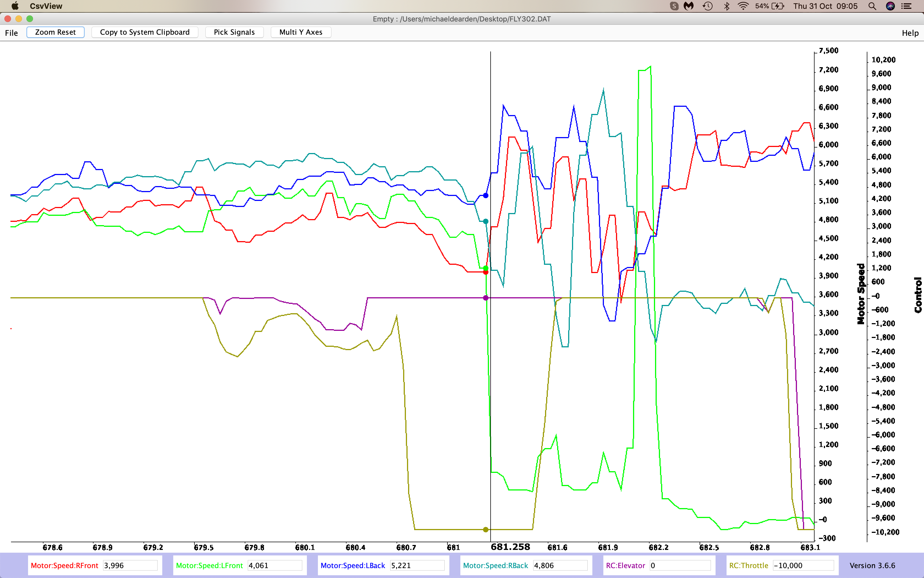Open the Time Machine menu bar icon
This screenshot has width=924, height=578.
click(x=708, y=6)
